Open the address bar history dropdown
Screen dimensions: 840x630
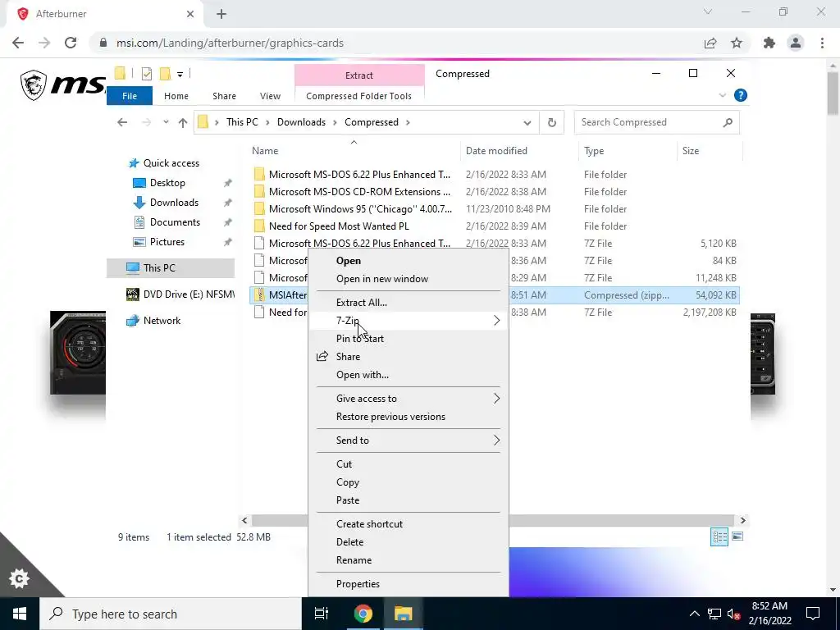(x=527, y=123)
